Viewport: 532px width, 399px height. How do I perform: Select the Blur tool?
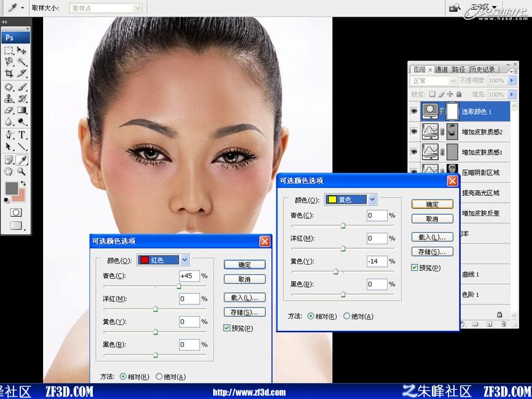[9, 122]
